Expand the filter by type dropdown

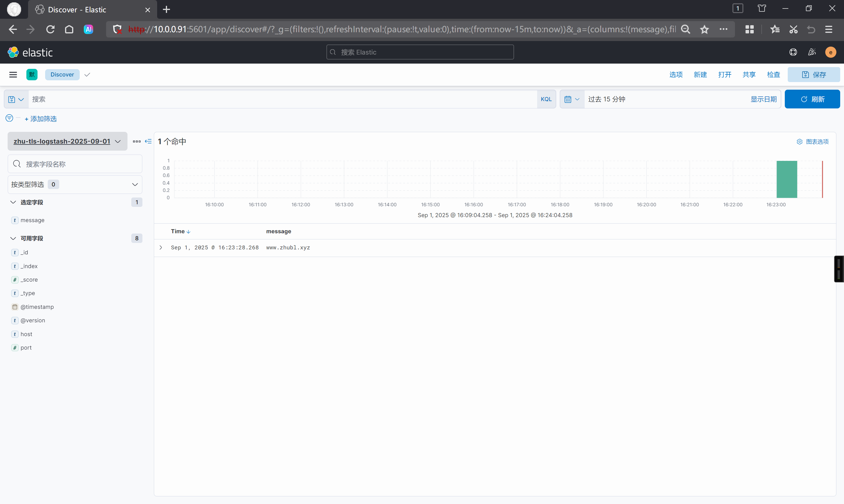75,184
